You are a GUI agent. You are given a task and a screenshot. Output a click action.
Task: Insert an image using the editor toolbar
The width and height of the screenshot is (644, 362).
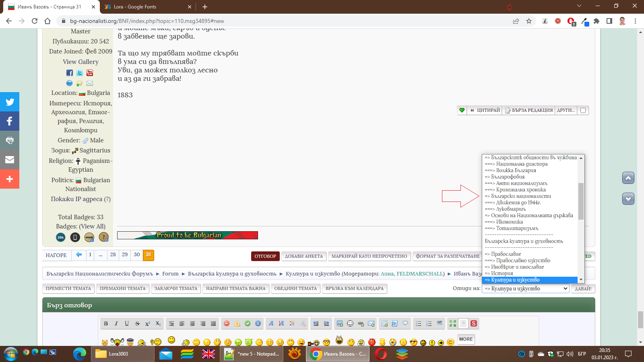click(x=340, y=323)
